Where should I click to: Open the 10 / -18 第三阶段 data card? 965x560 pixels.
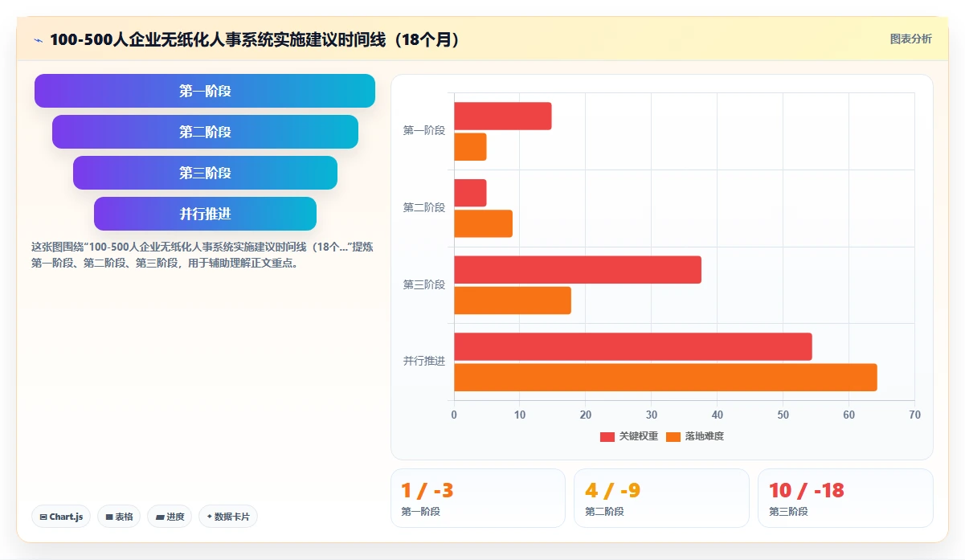tap(845, 498)
